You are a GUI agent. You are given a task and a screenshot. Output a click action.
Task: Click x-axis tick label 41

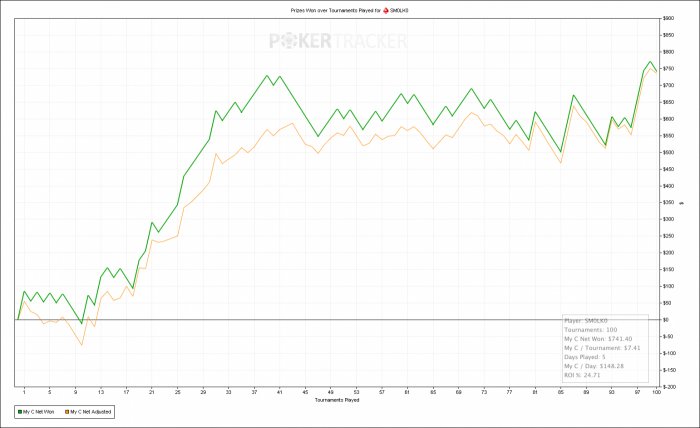[x=280, y=392]
